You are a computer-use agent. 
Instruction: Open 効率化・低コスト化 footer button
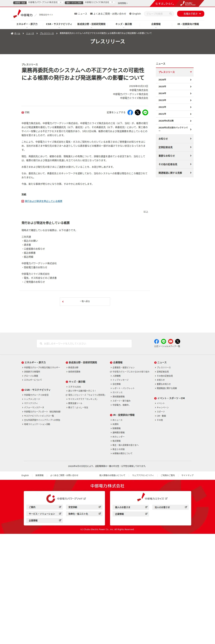(84, 514)
